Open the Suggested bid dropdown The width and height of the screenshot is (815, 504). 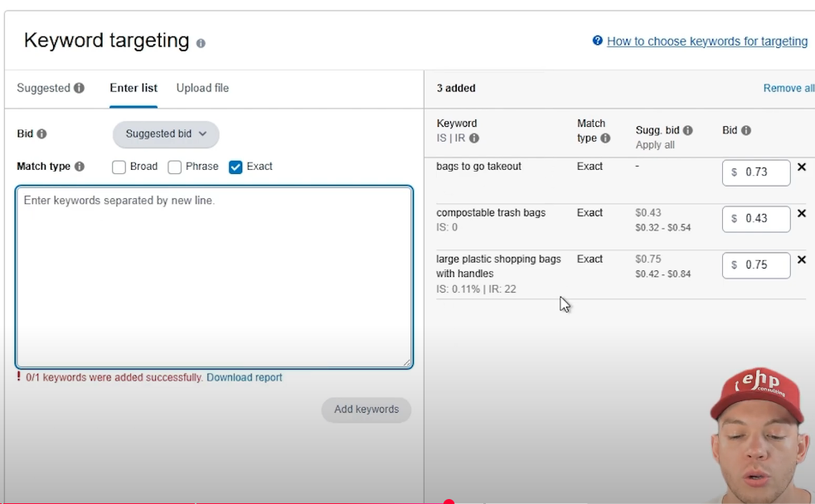[165, 134]
